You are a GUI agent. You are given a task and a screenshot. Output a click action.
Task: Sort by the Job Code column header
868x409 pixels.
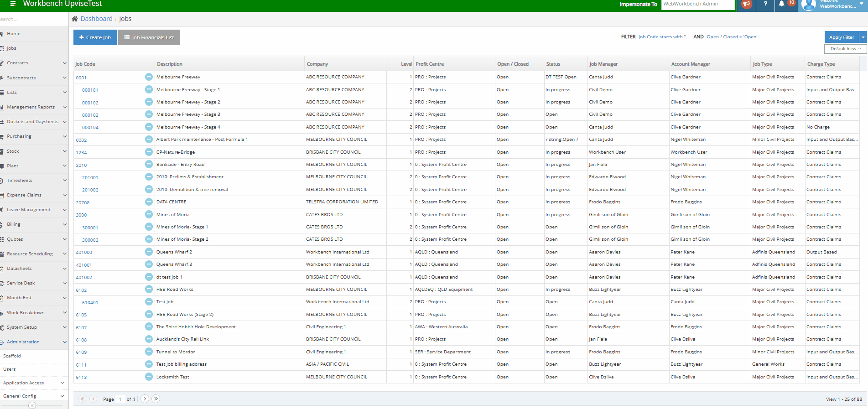(x=85, y=64)
